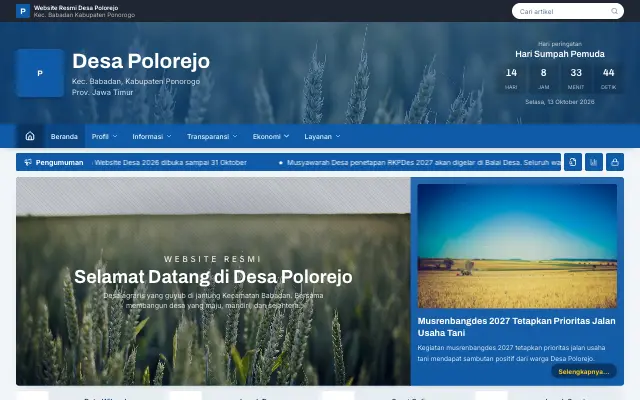Open the bar chart statistics icon button
The width and height of the screenshot is (640, 400).
click(594, 162)
